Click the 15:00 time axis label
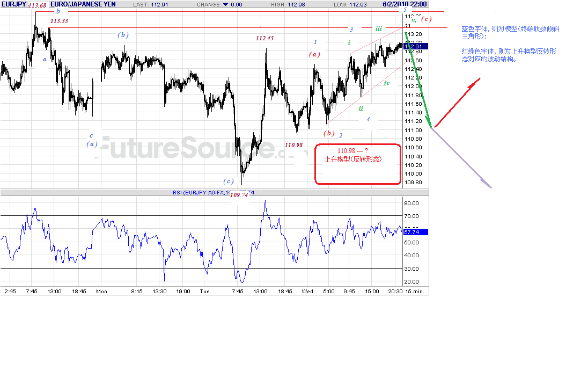 point(372,291)
